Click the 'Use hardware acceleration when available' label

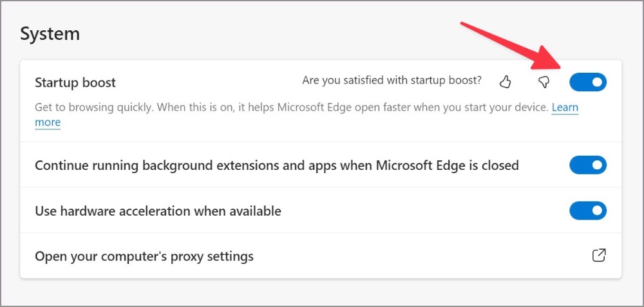[158, 211]
